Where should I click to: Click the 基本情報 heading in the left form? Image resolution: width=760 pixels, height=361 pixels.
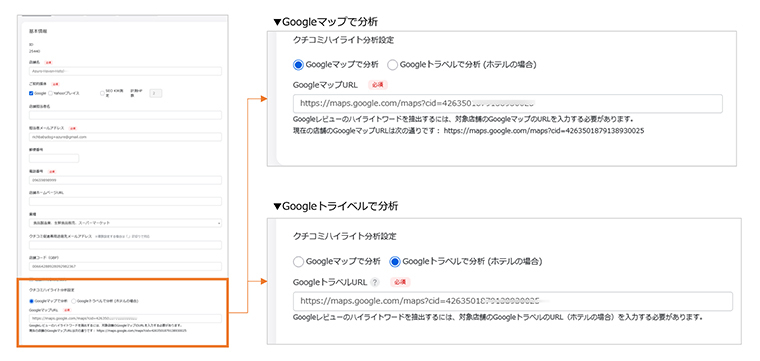click(x=38, y=31)
